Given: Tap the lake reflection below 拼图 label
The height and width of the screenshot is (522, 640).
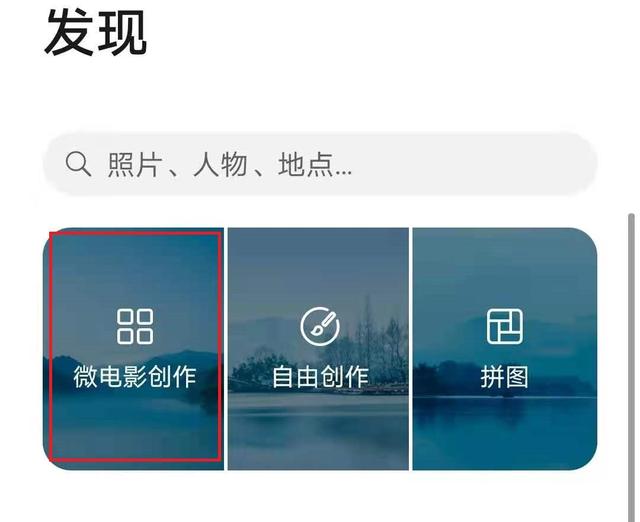Looking at the screenshot, I should pyautogui.click(x=505, y=431).
